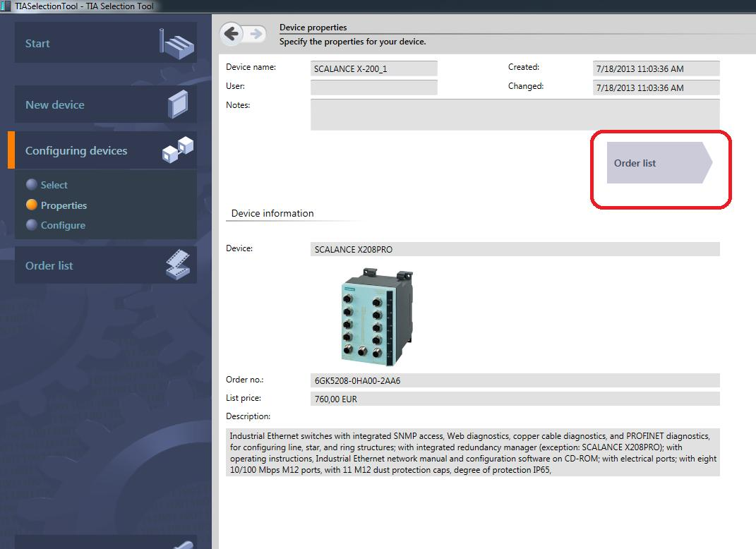Click the Order list arrow button
Screen dimensions: 756x549
tap(659, 163)
